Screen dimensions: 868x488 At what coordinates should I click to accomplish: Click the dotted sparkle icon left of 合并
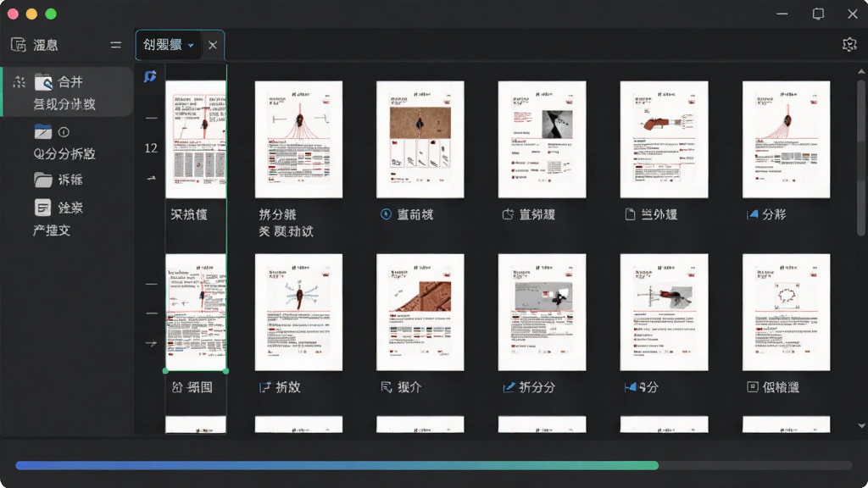[x=19, y=82]
